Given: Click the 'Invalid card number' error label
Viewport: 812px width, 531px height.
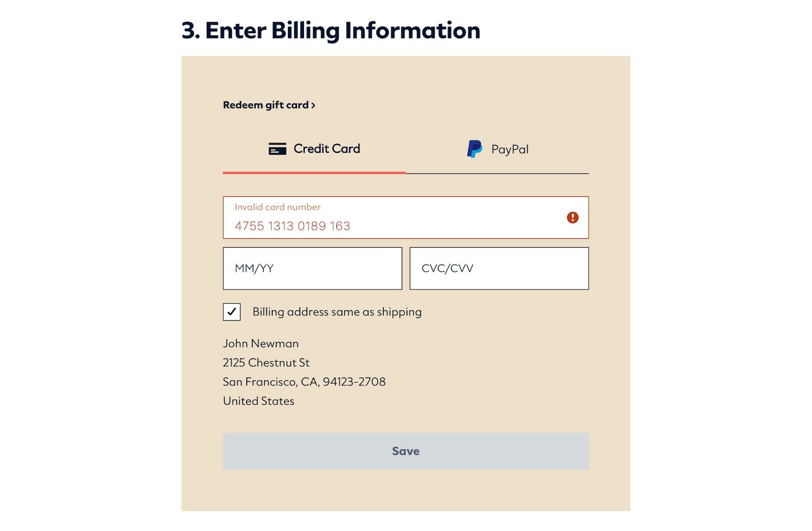Looking at the screenshot, I should (x=277, y=207).
